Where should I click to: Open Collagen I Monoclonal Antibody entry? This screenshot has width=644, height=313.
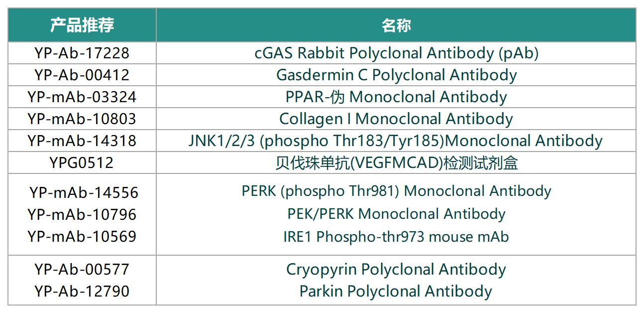[396, 119]
